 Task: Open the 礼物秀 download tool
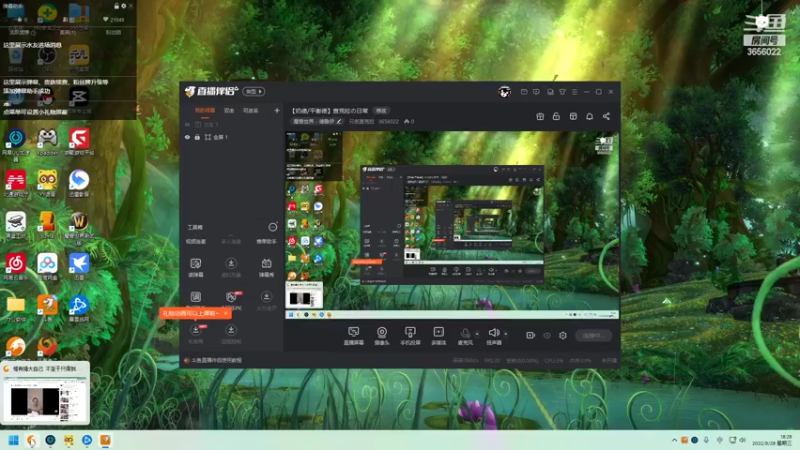pyautogui.click(x=195, y=333)
